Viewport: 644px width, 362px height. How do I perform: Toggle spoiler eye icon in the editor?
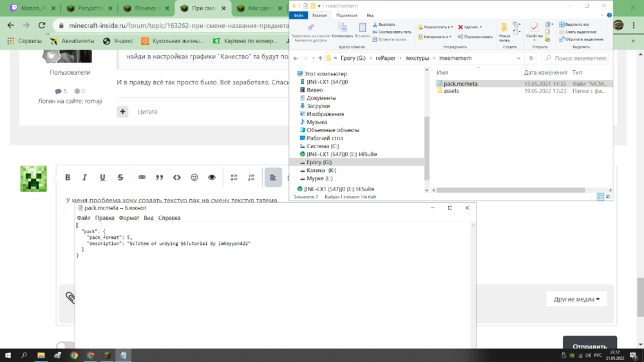212,178
